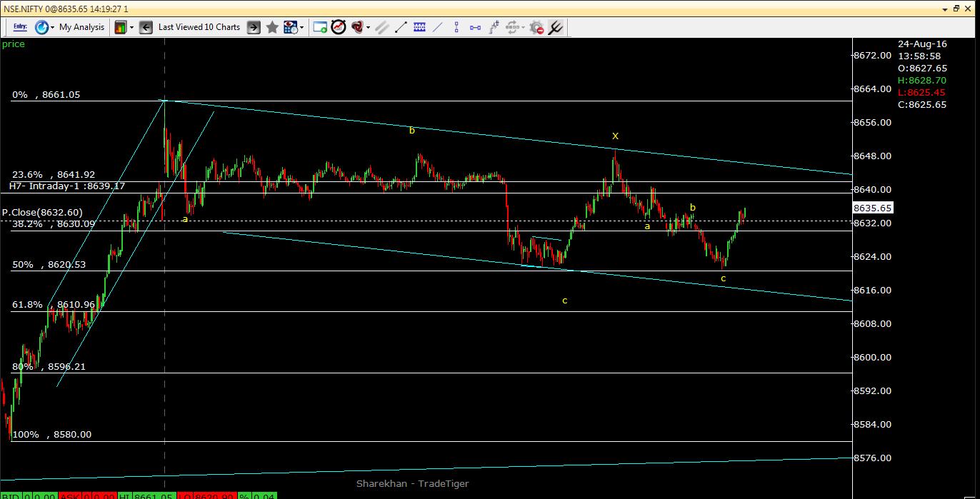The image size is (980, 499).
Task: Select the step line plus tool
Action: coord(494,27)
